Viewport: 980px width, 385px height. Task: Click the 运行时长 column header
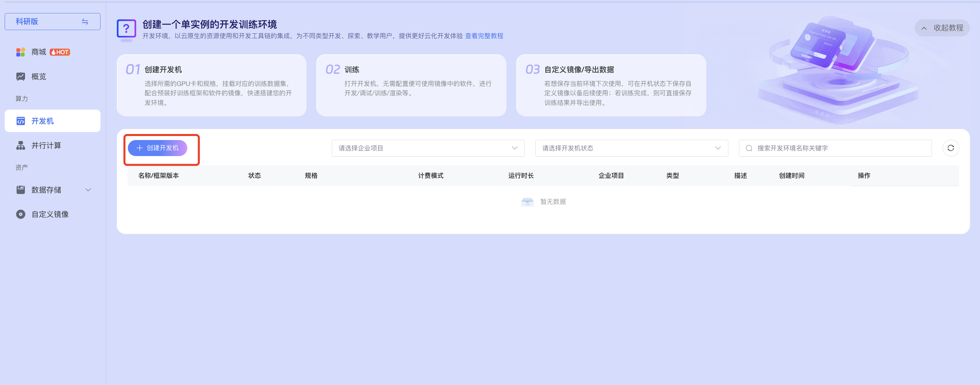521,175
